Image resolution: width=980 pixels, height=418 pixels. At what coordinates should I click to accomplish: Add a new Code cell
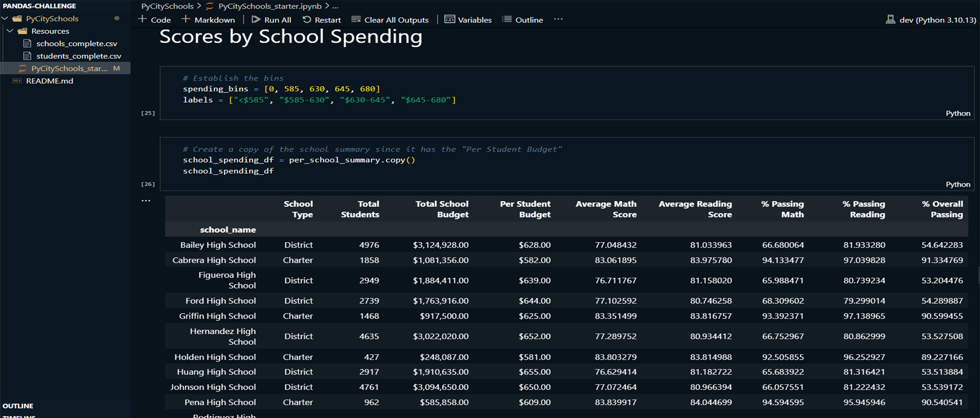click(x=154, y=20)
